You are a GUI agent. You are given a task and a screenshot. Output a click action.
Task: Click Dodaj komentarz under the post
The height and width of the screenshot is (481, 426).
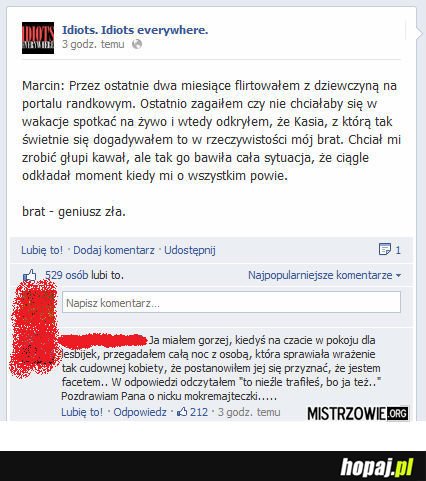114,250
